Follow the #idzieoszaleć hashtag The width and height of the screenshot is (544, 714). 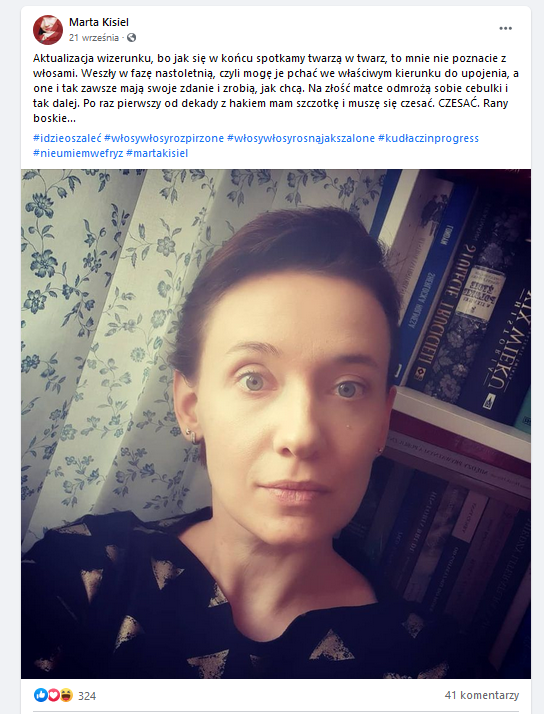[x=67, y=138]
